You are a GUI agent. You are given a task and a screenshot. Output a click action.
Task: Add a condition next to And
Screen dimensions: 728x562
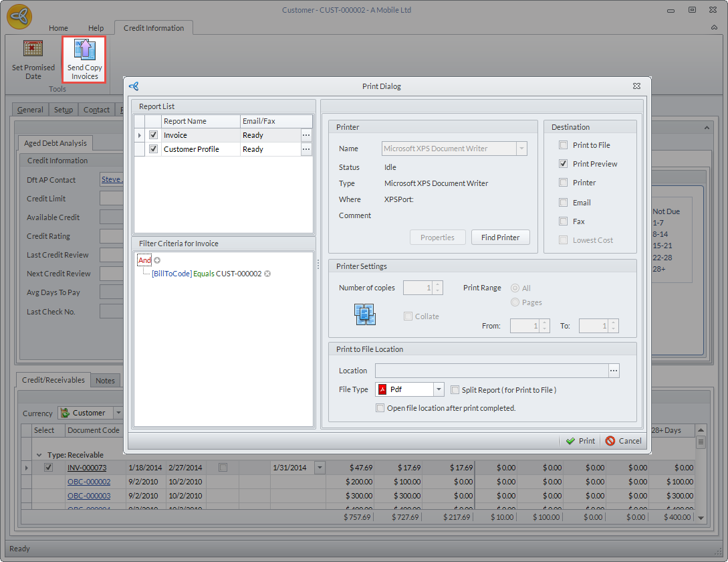pos(158,260)
